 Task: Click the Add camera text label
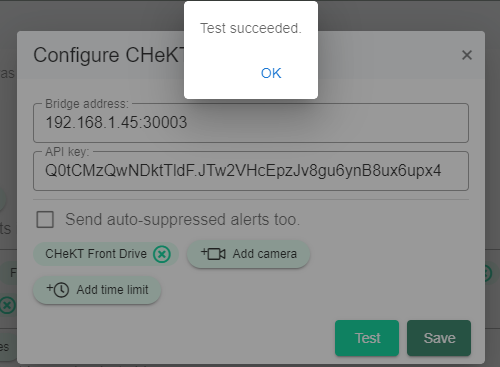coord(265,254)
